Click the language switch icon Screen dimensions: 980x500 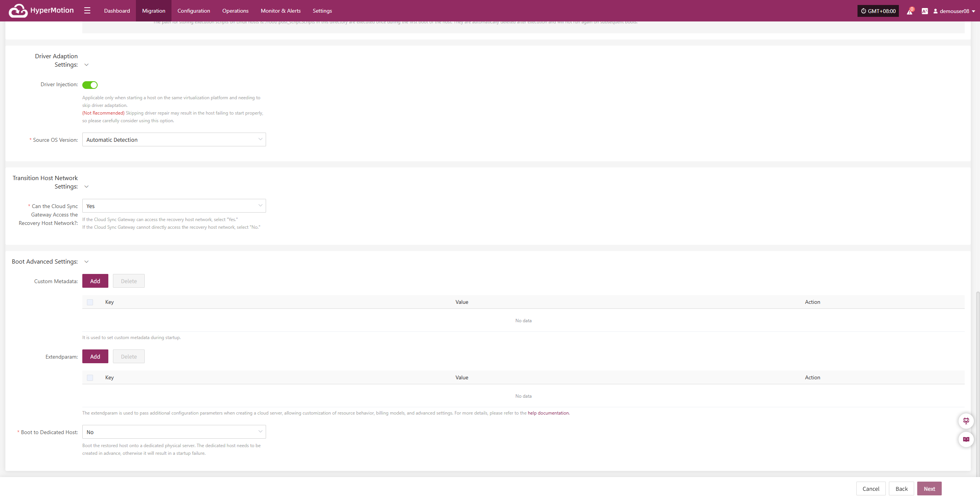coord(924,11)
